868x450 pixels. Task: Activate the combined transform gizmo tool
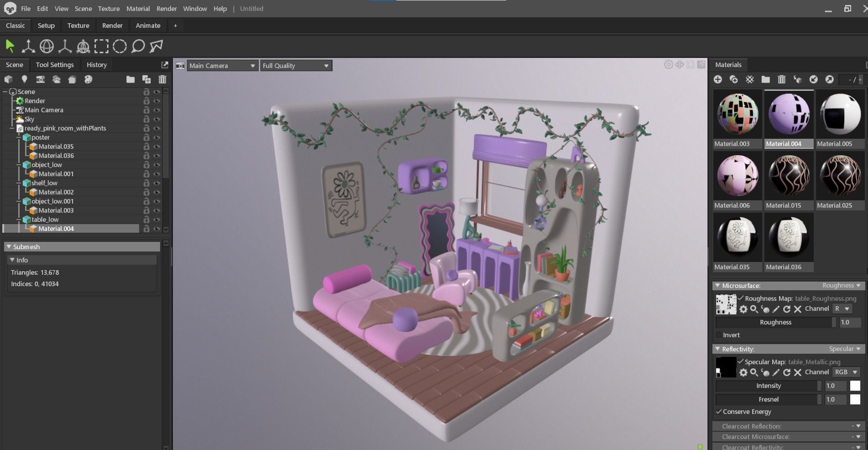[83, 46]
